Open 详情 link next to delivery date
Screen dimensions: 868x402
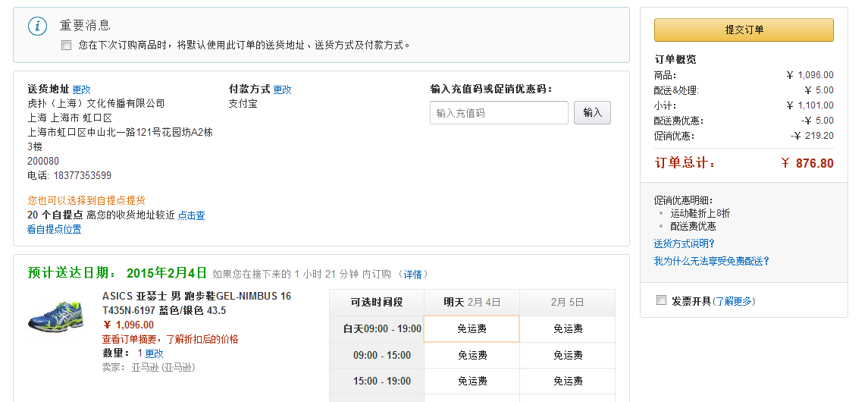pyautogui.click(x=412, y=274)
